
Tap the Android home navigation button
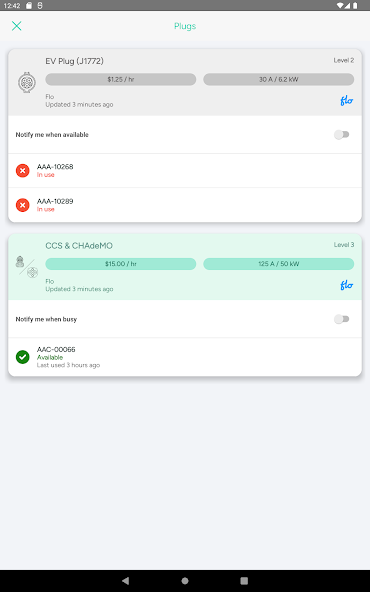(185, 581)
